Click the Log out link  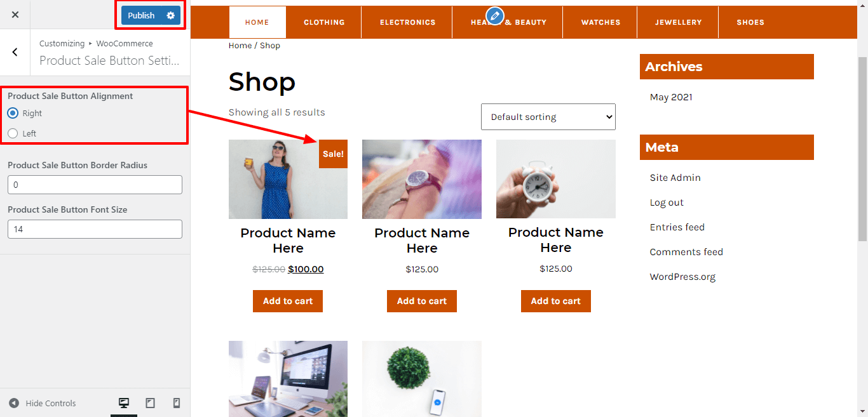(x=667, y=202)
